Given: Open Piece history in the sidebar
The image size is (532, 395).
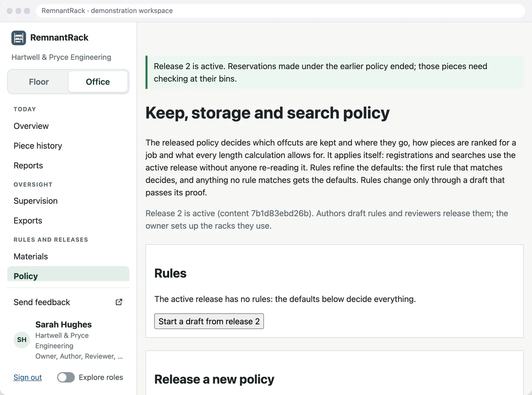Looking at the screenshot, I should coord(69,146).
